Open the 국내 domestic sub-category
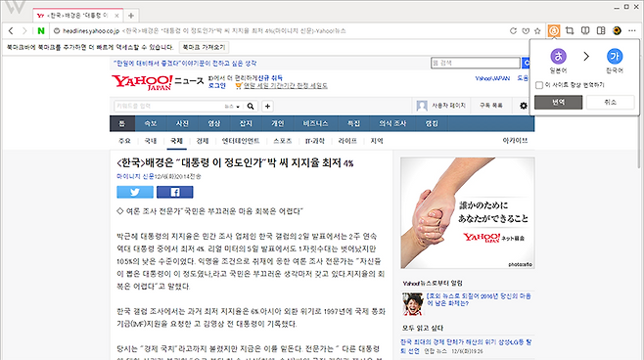Screen dimensions: 644x360 (x=151, y=141)
